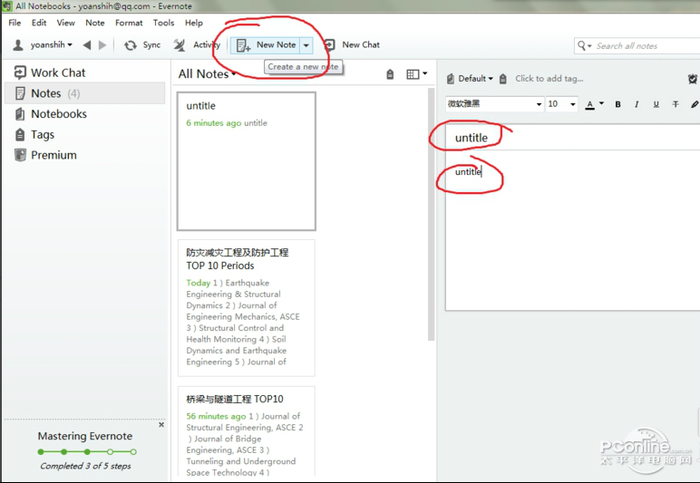This screenshot has width=700, height=483.
Task: Select Notes in the sidebar
Action: coord(85,93)
